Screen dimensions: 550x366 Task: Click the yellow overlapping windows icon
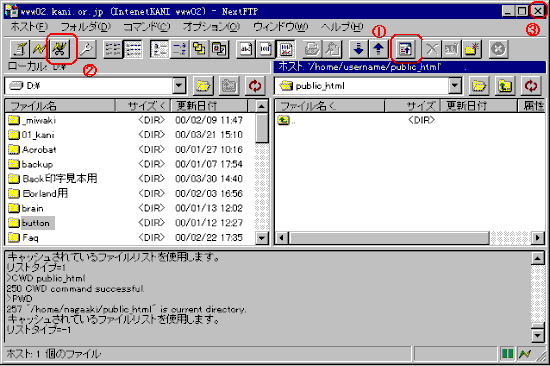tap(199, 49)
